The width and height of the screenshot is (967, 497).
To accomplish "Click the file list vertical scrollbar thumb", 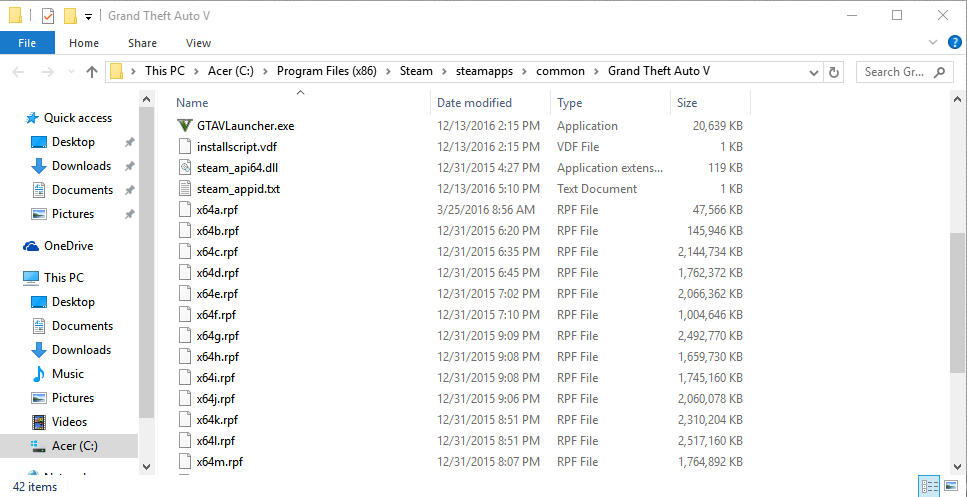I will click(x=957, y=302).
